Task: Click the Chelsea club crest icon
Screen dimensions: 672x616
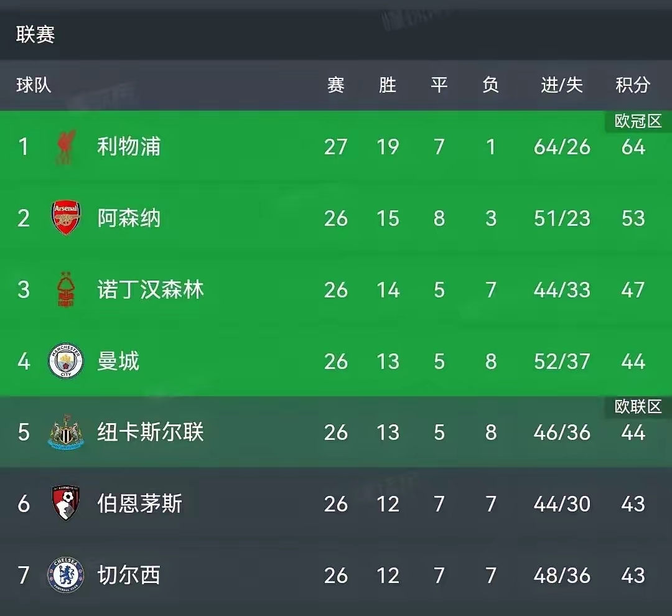Action: (65, 575)
